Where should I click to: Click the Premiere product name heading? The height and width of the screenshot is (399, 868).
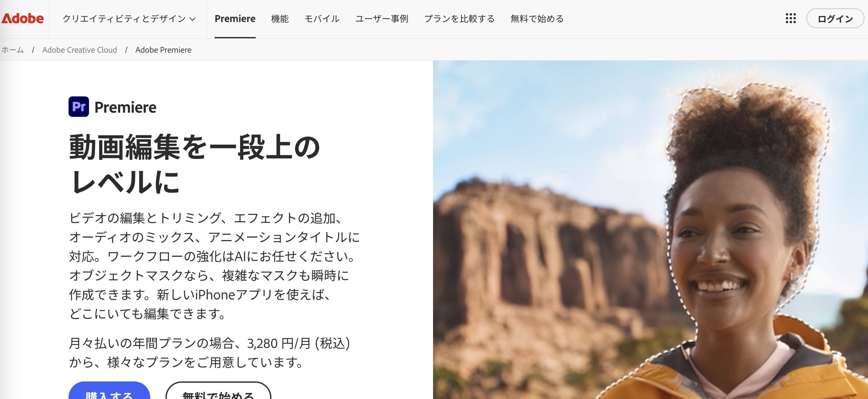tap(125, 107)
